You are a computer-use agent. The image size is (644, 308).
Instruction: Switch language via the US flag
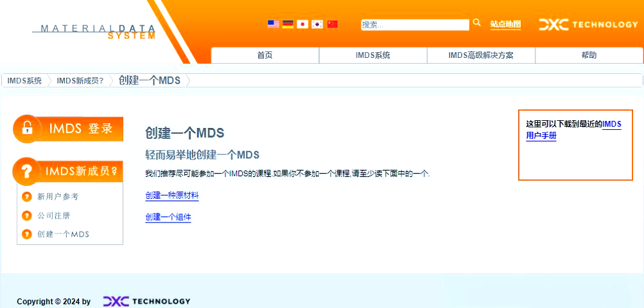point(273,24)
